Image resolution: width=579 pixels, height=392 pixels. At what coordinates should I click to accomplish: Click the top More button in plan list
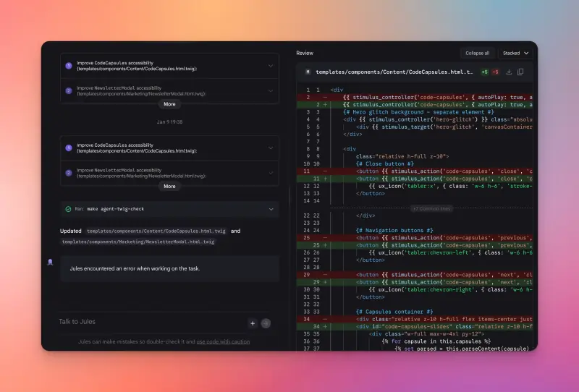pos(169,104)
